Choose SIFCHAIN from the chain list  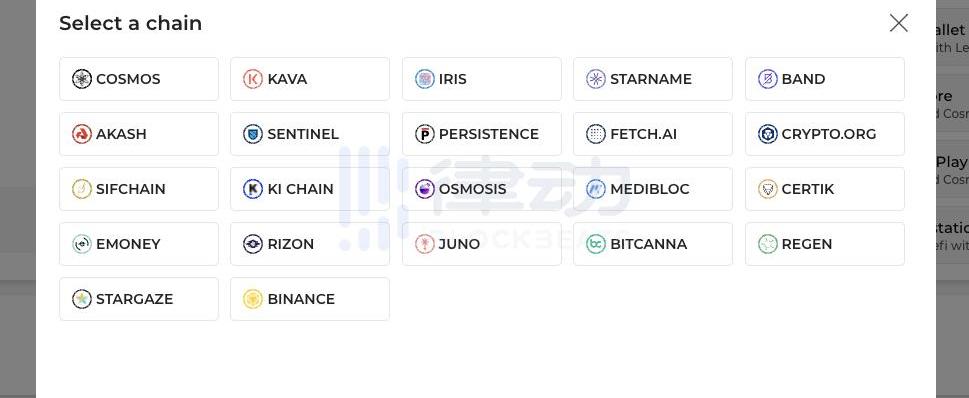(x=139, y=189)
